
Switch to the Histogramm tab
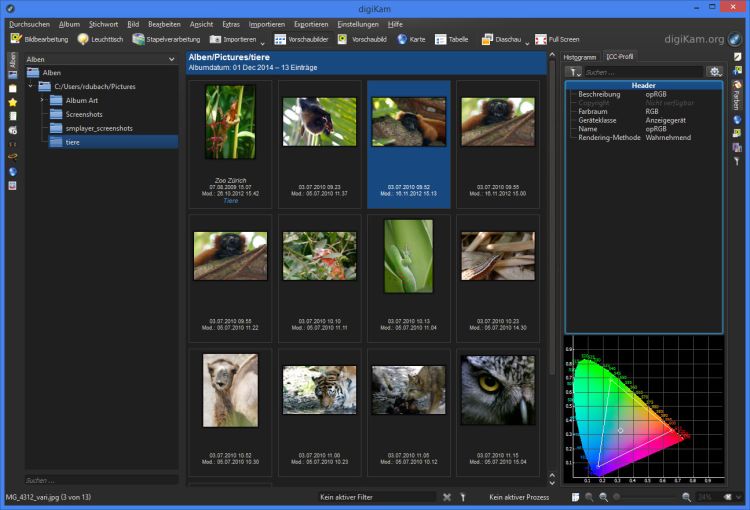coord(580,57)
